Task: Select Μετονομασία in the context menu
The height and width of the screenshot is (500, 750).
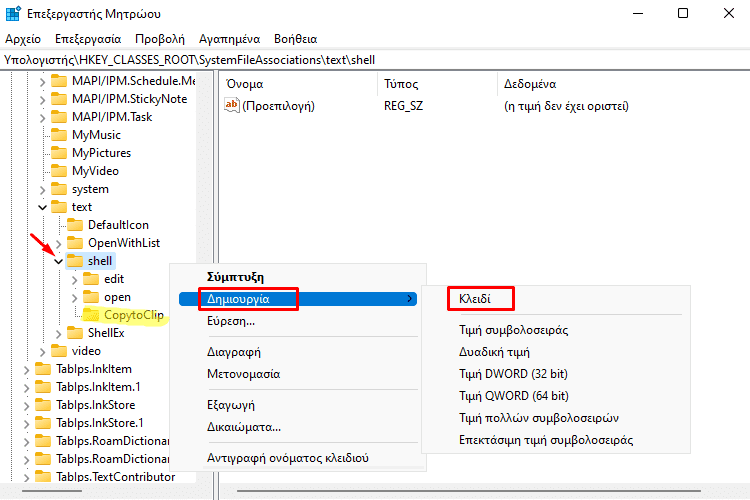Action: 298,374
